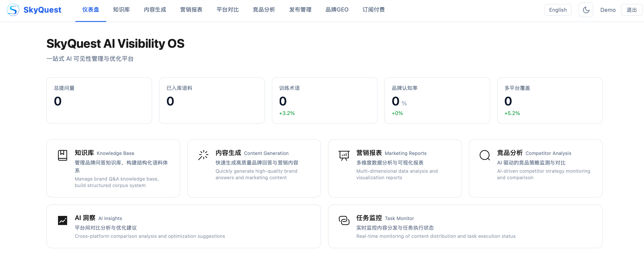The image size is (644, 263).
Task: Click the +3.2% change value
Action: (x=287, y=113)
